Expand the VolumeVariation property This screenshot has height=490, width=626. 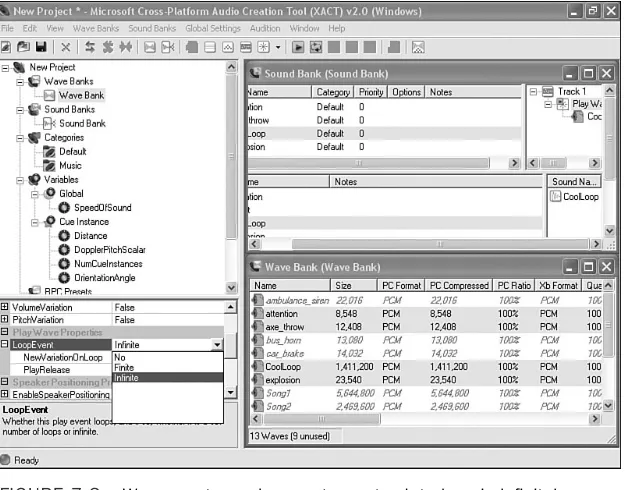tap(4, 307)
